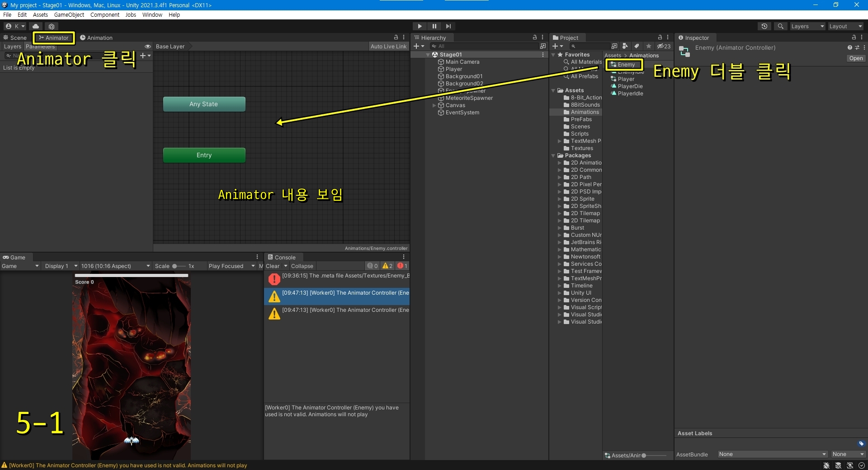Toggle Collapse in the Console
The width and height of the screenshot is (868, 470).
pos(302,266)
